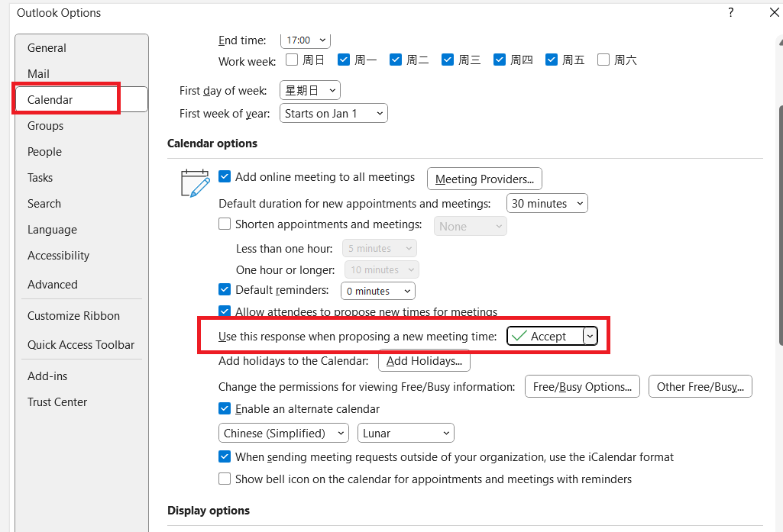Toggle the 周二 work week checkbox

click(396, 60)
